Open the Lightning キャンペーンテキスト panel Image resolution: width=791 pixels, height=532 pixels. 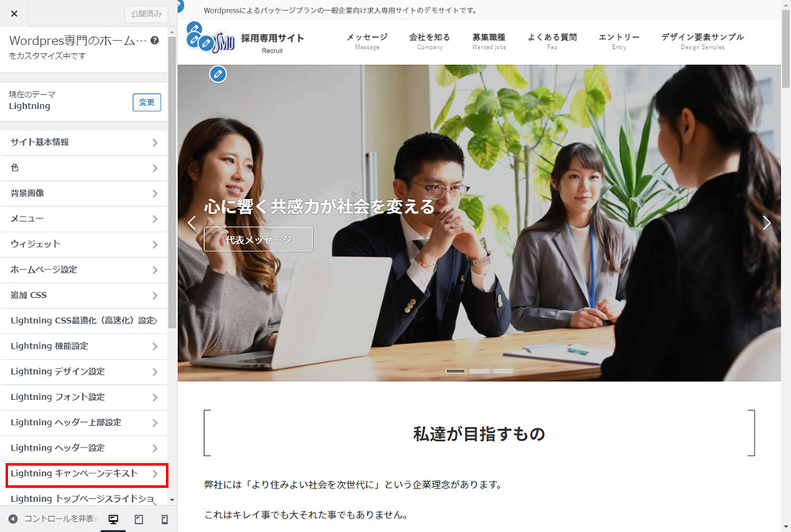point(84,474)
